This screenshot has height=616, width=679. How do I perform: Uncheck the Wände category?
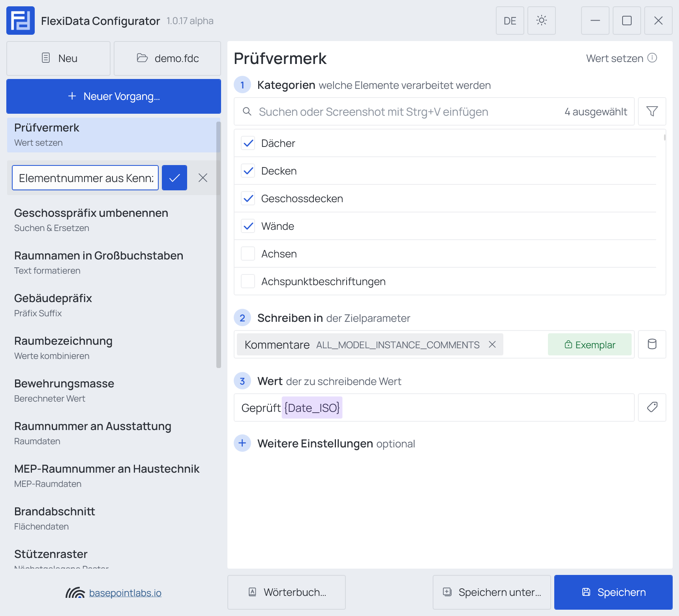click(x=248, y=226)
